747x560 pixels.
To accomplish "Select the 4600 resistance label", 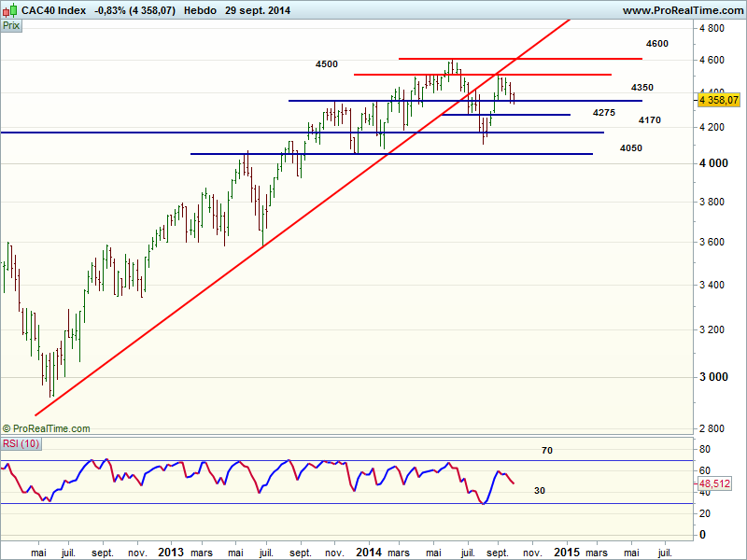I will click(656, 44).
